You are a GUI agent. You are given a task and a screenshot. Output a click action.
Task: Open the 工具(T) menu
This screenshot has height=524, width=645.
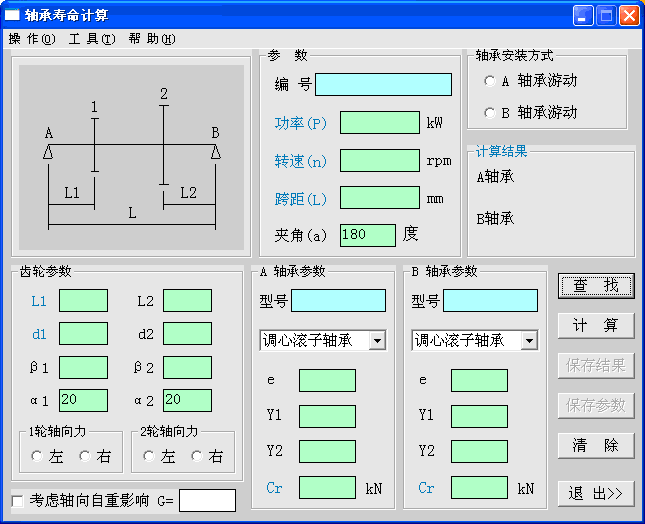(x=92, y=39)
